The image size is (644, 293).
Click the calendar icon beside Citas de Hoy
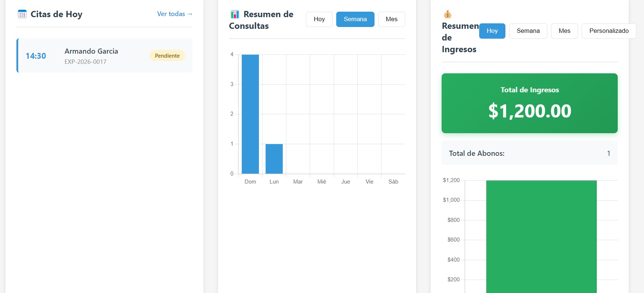[x=22, y=14]
